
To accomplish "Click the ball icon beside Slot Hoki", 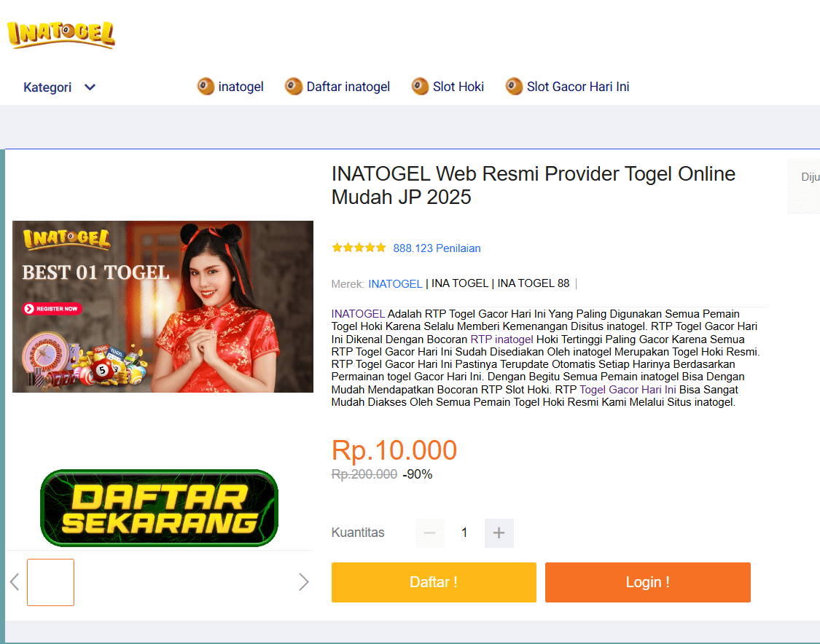I will [x=420, y=86].
